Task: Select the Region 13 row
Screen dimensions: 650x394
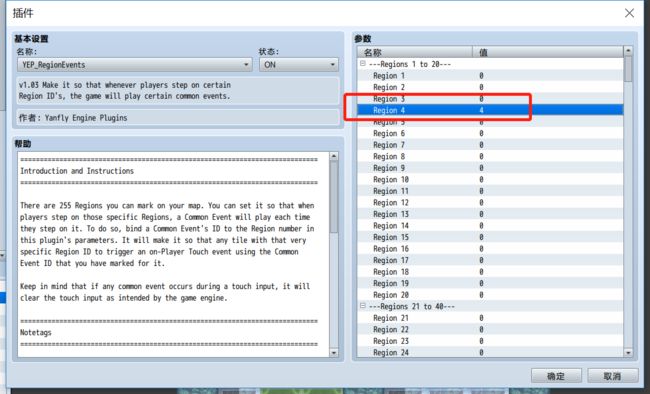Action: tap(490, 214)
